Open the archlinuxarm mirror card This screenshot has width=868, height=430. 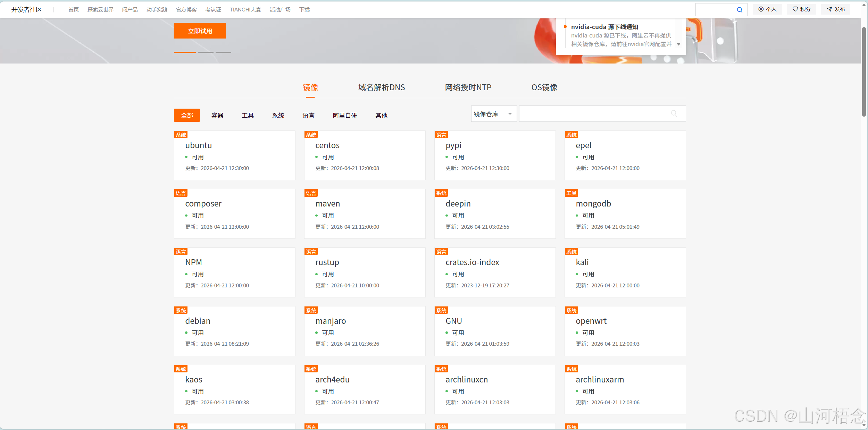pos(625,390)
